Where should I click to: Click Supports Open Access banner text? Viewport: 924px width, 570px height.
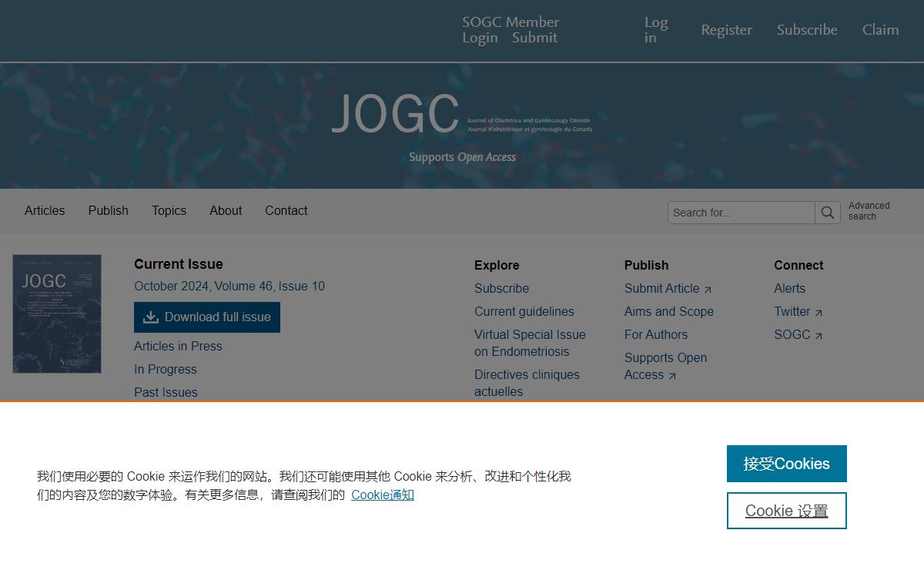pyautogui.click(x=462, y=157)
